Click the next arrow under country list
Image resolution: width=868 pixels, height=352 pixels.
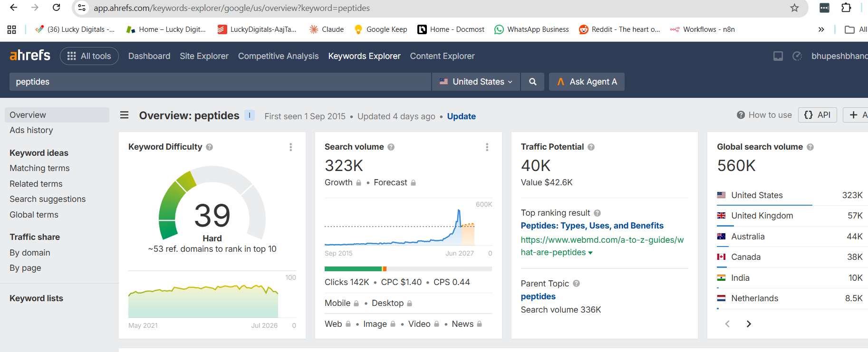coord(749,324)
